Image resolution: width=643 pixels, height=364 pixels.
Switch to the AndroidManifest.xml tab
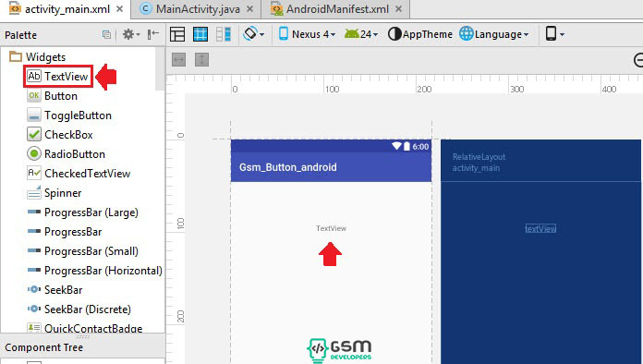coord(336,9)
